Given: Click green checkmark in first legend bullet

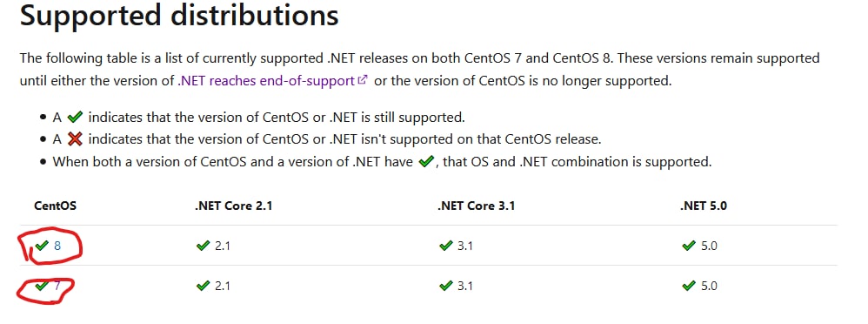Looking at the screenshot, I should pos(75,117).
